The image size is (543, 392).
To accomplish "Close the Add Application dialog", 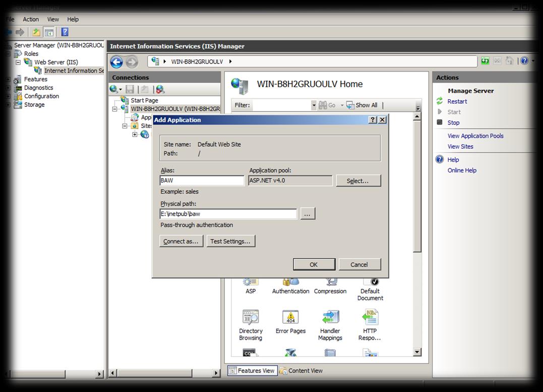I will [x=382, y=120].
